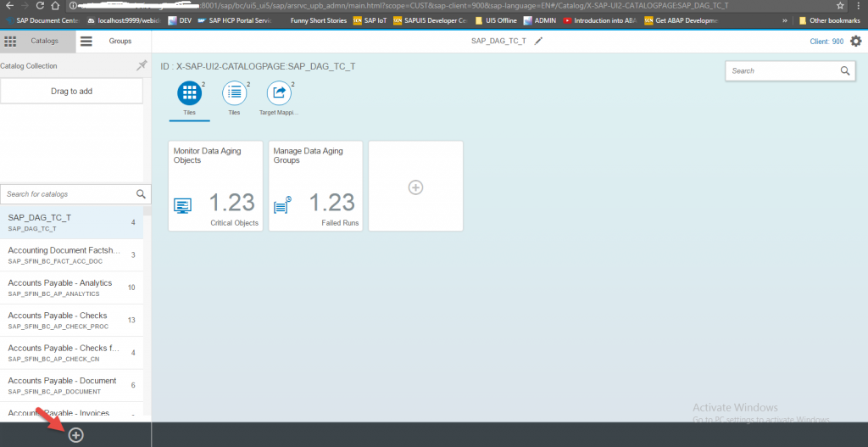Open the Introduction into ABAP bookmark
868x447 pixels.
coord(600,20)
